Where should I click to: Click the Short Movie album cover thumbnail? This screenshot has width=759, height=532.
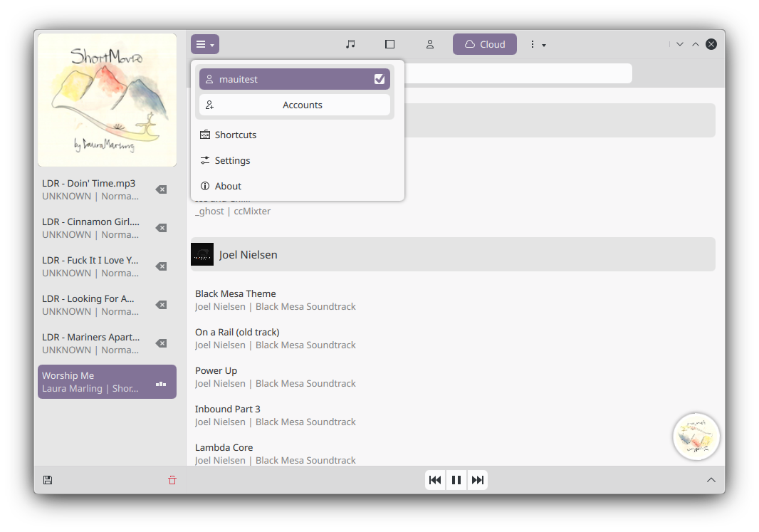107,100
